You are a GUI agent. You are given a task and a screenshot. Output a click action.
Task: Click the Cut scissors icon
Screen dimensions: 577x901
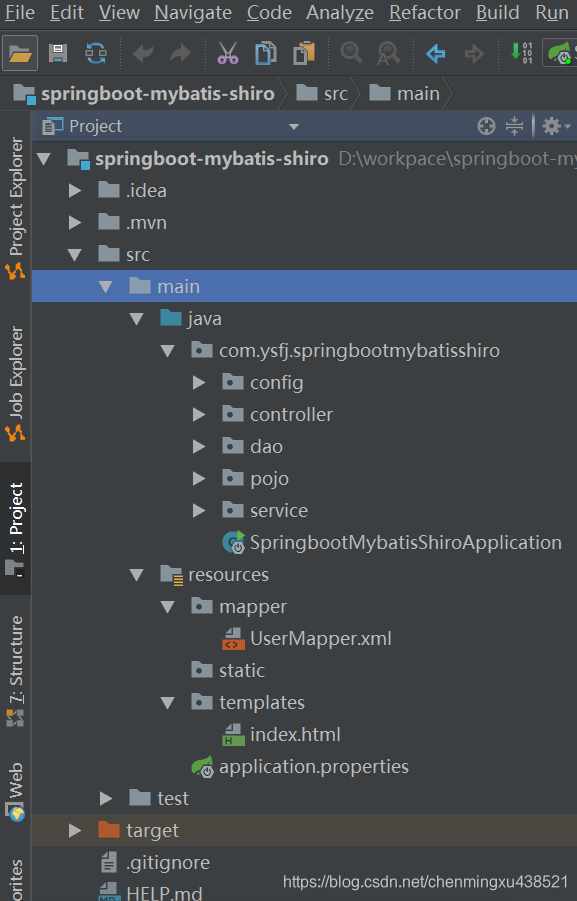coord(228,53)
